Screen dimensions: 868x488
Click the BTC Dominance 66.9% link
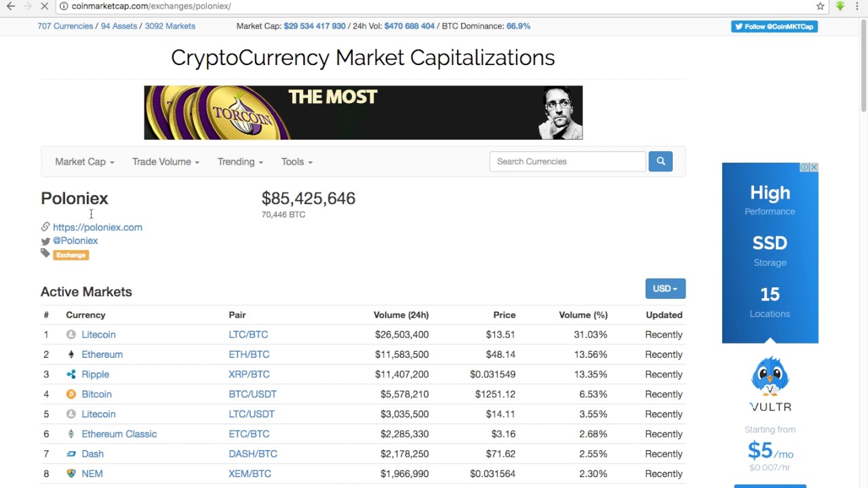coord(518,26)
